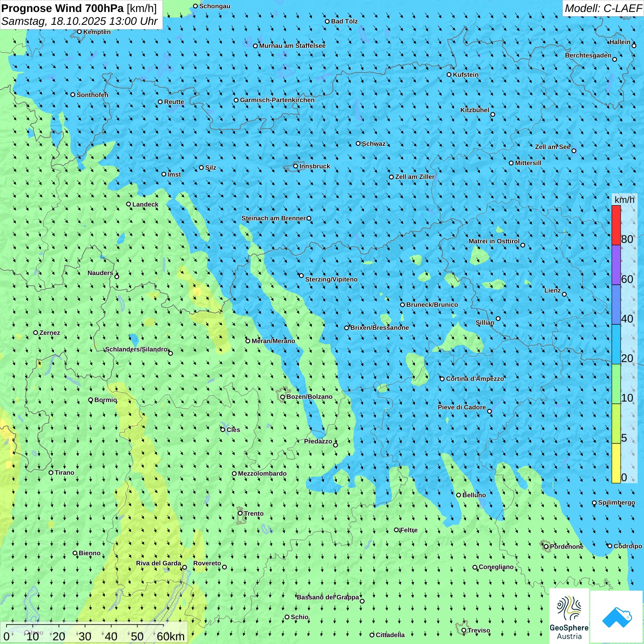Click the Kempten city label
644x644 pixels.
[97, 32]
